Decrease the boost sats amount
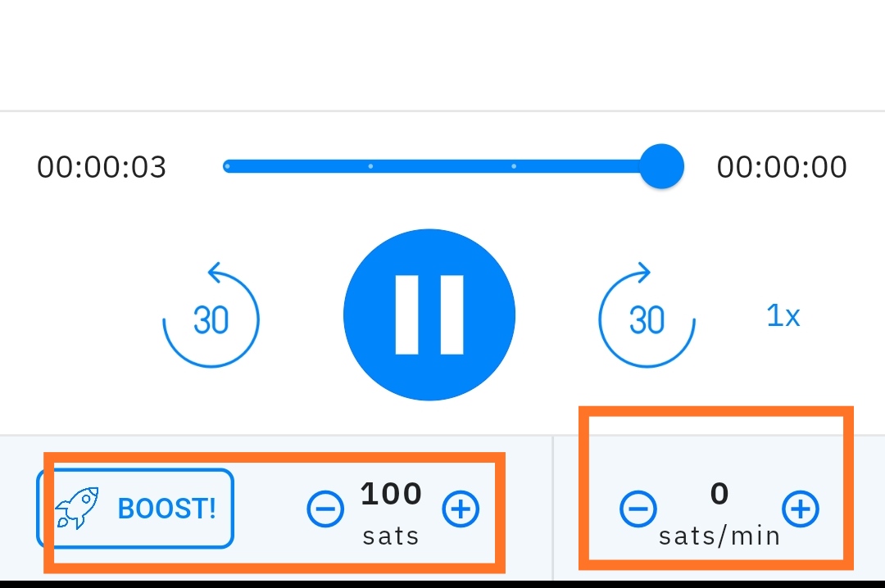The image size is (885, 588). coord(325,509)
